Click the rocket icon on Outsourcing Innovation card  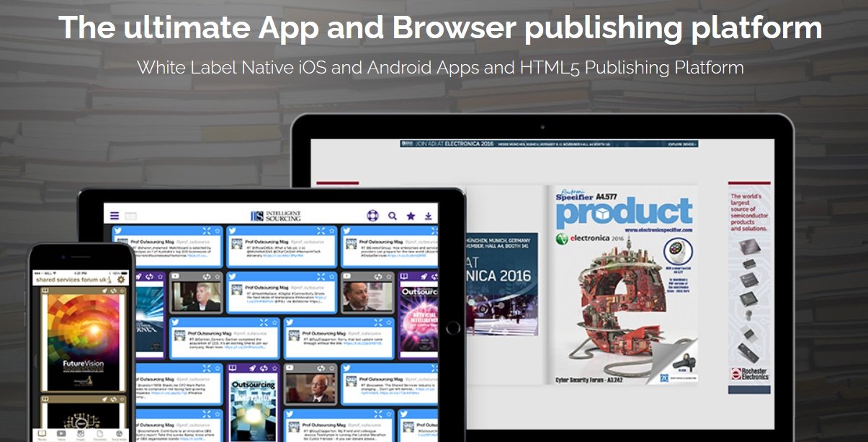pyautogui.click(x=253, y=368)
